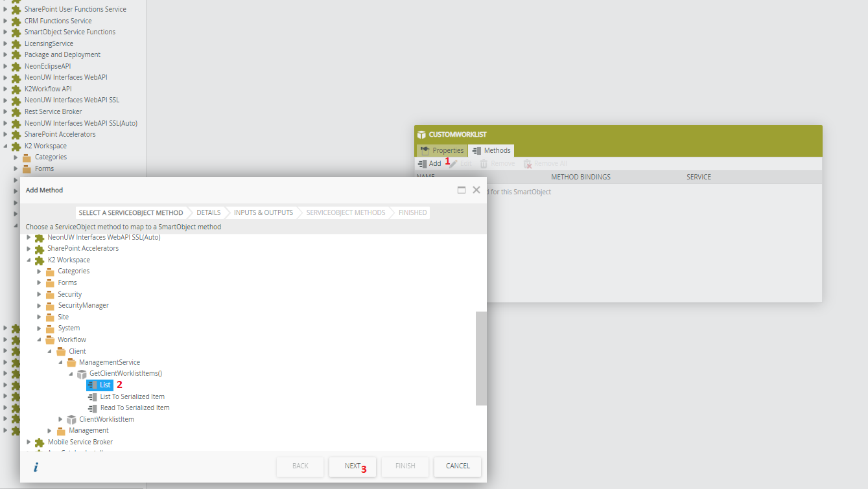
Task: Click the CUSTOMWORKLIST cube icon in header
Action: tap(421, 135)
